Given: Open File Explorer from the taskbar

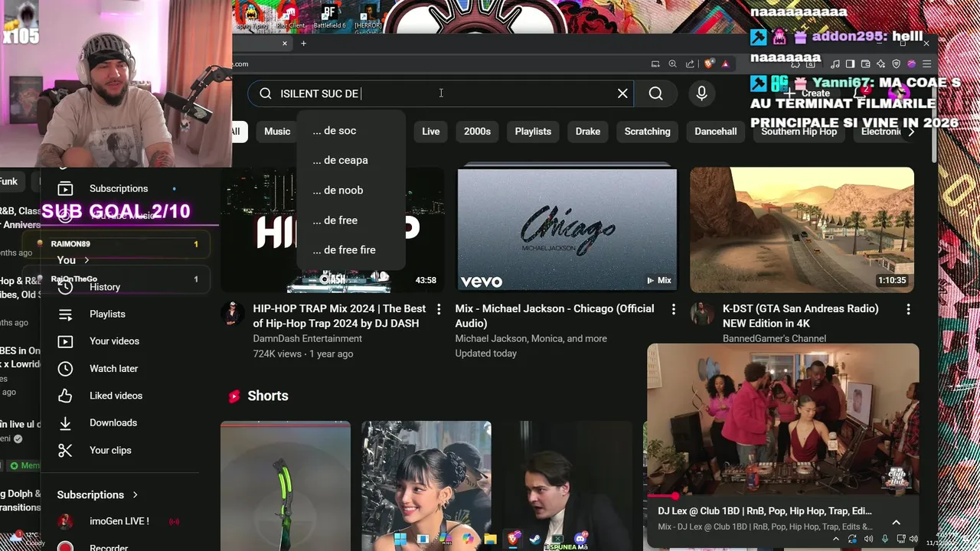Looking at the screenshot, I should point(490,539).
